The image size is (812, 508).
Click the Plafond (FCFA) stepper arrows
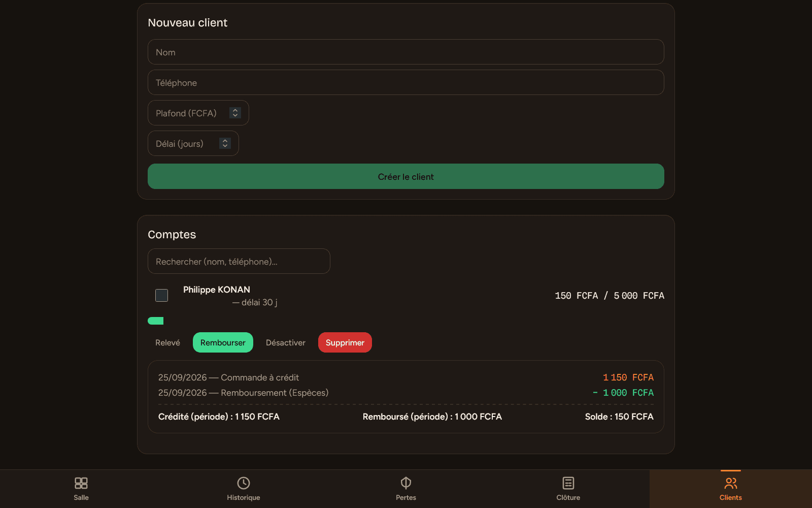pyautogui.click(x=235, y=113)
